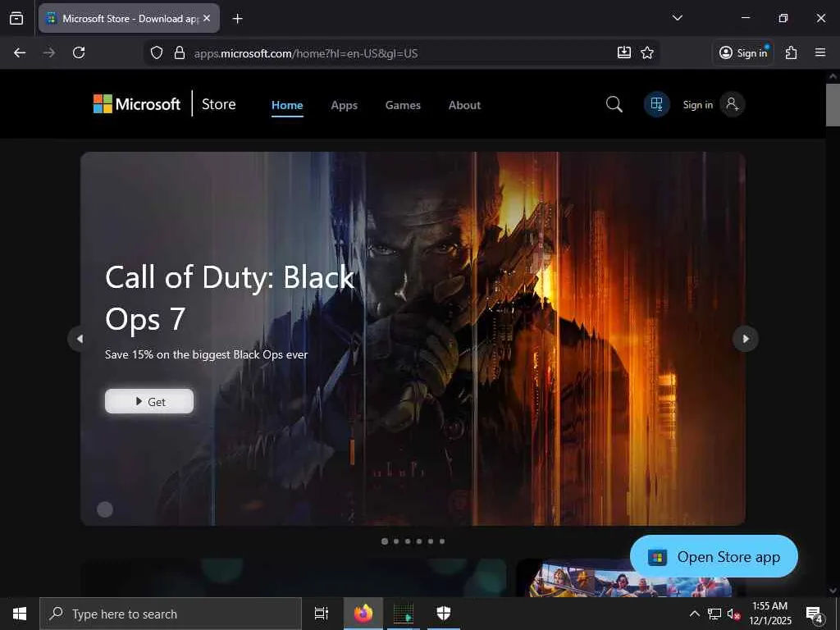Select the first carousel dot
The width and height of the screenshot is (840, 630).
[x=385, y=541]
